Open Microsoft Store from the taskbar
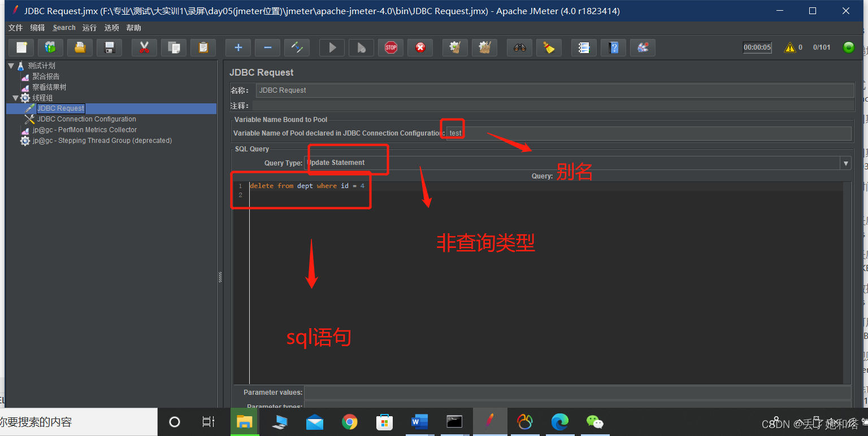The width and height of the screenshot is (868, 436). click(x=385, y=422)
